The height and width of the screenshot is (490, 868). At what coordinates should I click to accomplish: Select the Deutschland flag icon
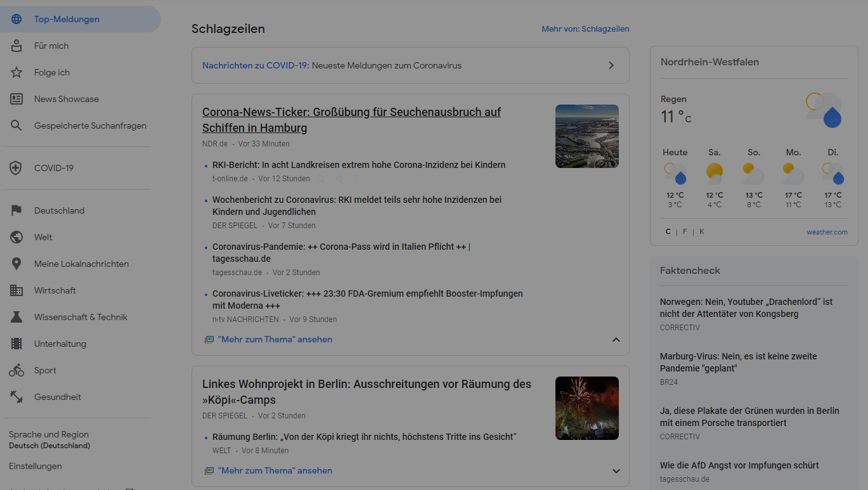pyautogui.click(x=16, y=210)
